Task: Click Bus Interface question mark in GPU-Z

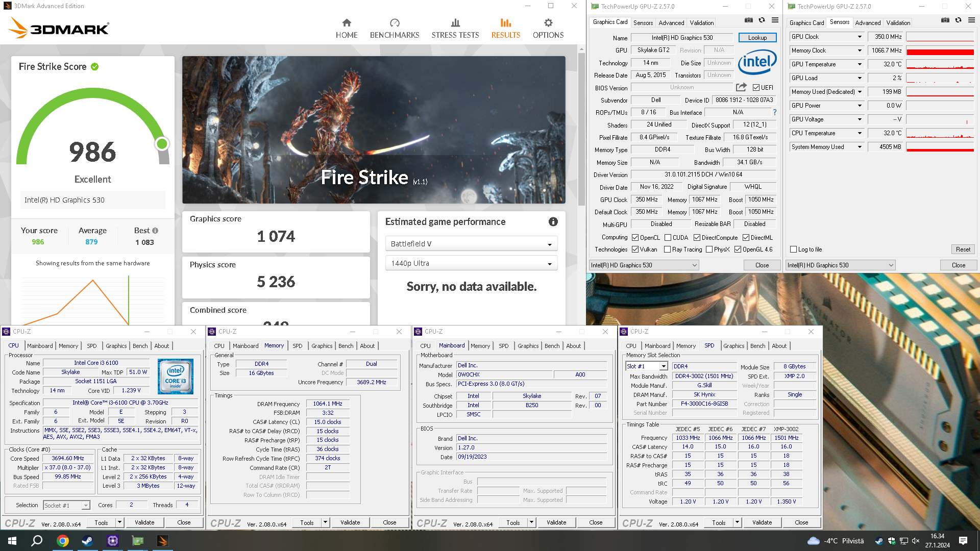Action: (774, 112)
